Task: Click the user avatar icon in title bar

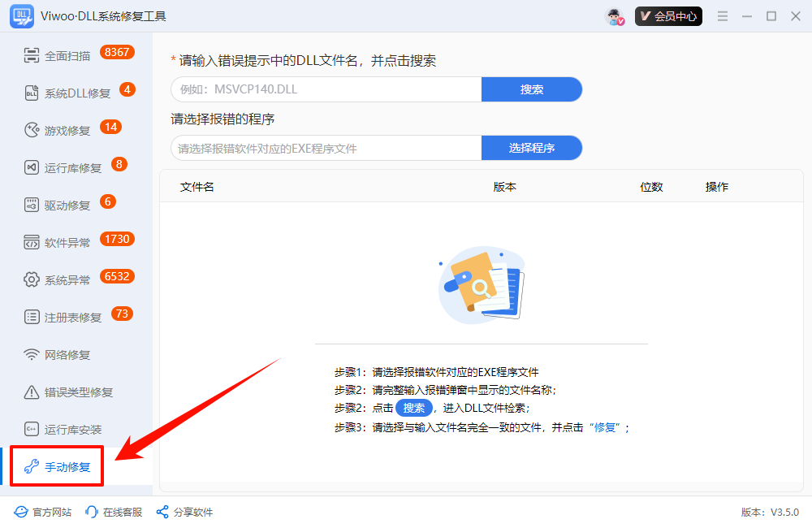Action: coord(614,16)
